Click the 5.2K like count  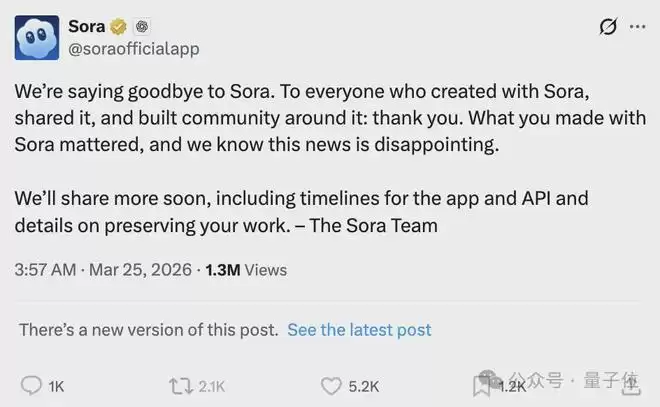coord(363,386)
